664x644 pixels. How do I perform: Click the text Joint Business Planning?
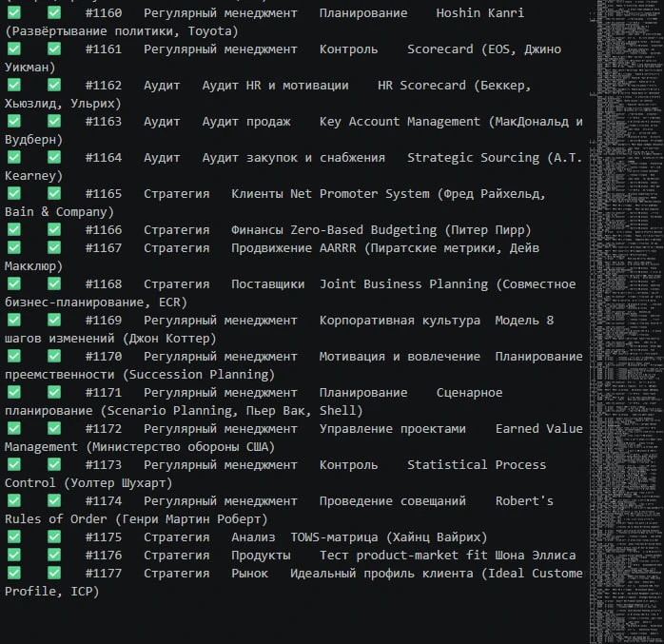click(403, 284)
